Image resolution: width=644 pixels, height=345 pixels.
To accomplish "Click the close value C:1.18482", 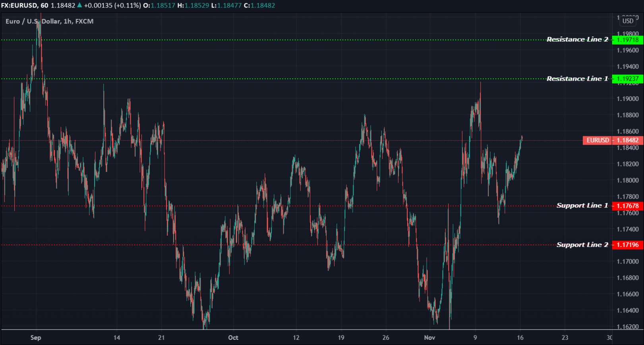I will (259, 6).
